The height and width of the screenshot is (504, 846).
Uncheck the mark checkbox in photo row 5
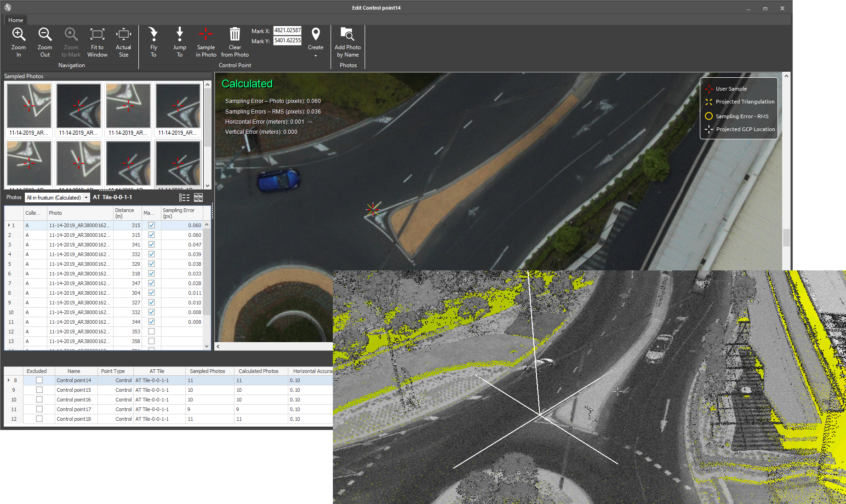[151, 264]
